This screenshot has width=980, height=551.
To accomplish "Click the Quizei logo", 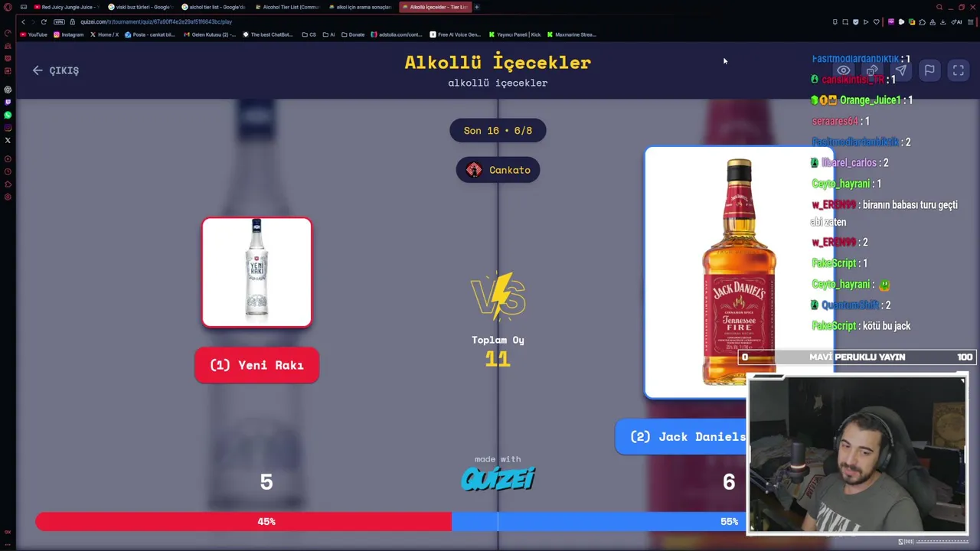I will [x=498, y=479].
